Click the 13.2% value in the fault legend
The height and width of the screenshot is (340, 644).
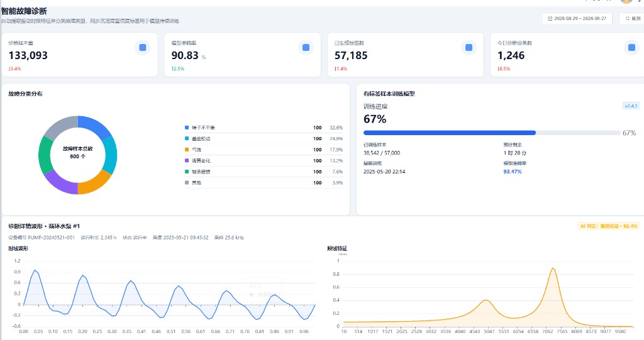tap(336, 160)
